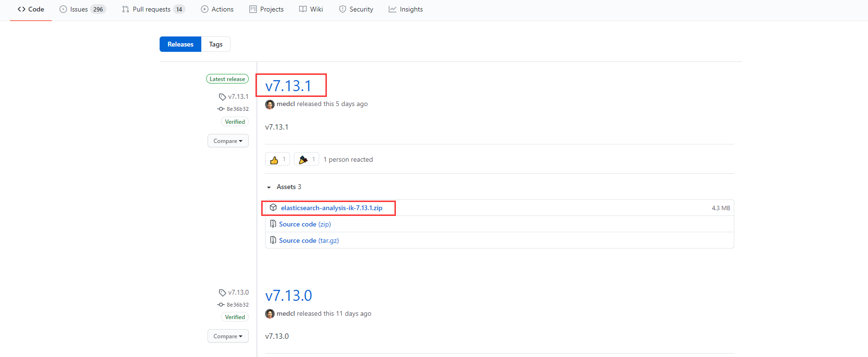
Task: Go to the Actions tab
Action: pos(217,9)
